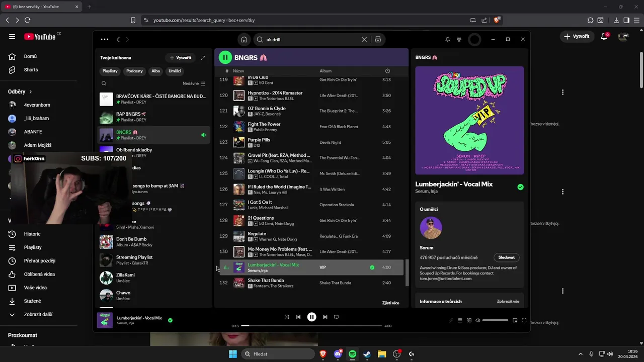Adjust the volume slider
This screenshot has height=362, width=644.
tap(495, 320)
